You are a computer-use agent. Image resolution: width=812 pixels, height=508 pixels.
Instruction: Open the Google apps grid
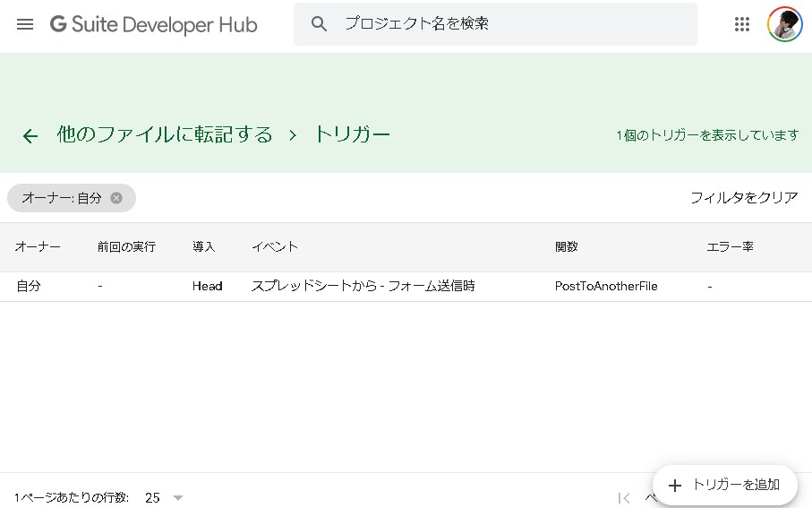click(741, 24)
